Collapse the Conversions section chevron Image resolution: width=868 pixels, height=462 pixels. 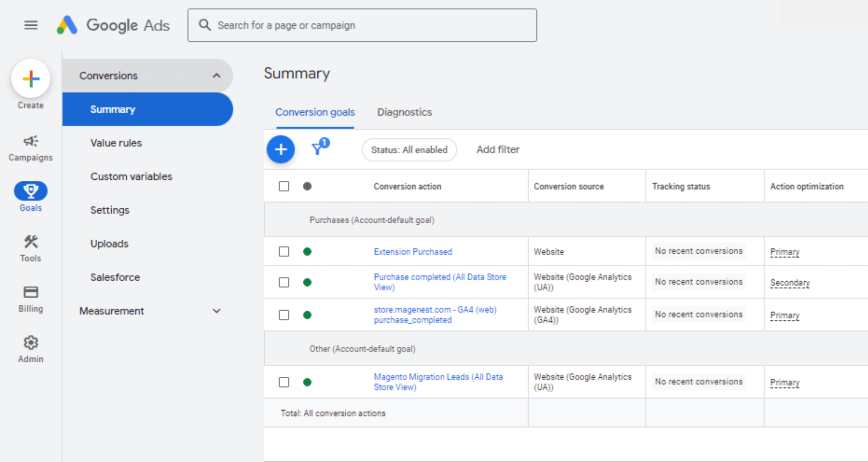[x=217, y=76]
